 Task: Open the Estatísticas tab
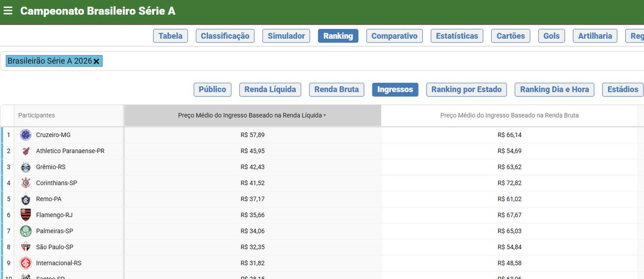[457, 36]
